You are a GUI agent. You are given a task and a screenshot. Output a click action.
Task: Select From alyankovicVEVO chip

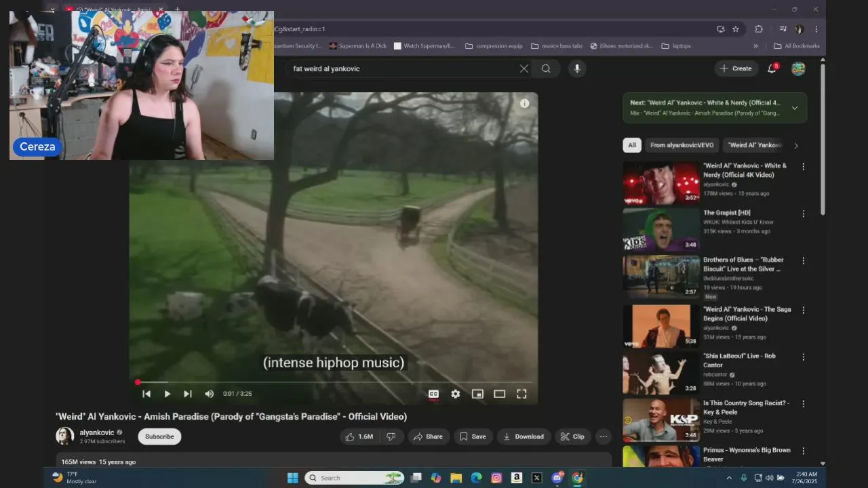pos(682,145)
